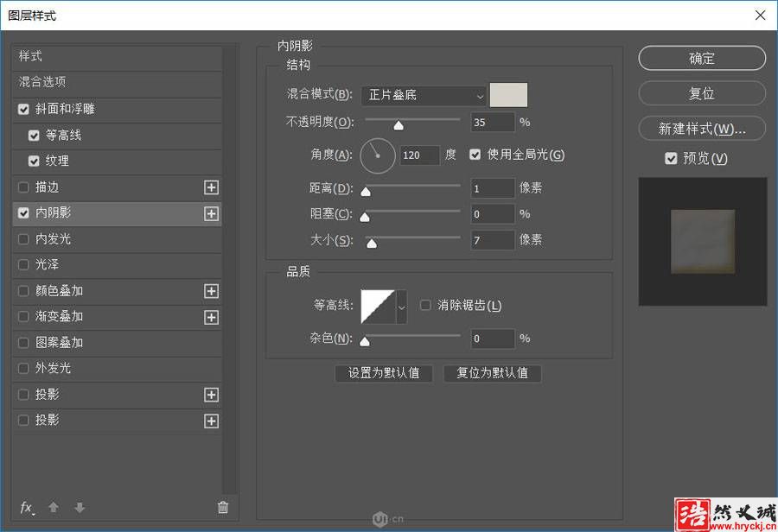This screenshot has height=532, width=778.
Task: Click plus icon beside the first 投影
Action: [x=212, y=395]
